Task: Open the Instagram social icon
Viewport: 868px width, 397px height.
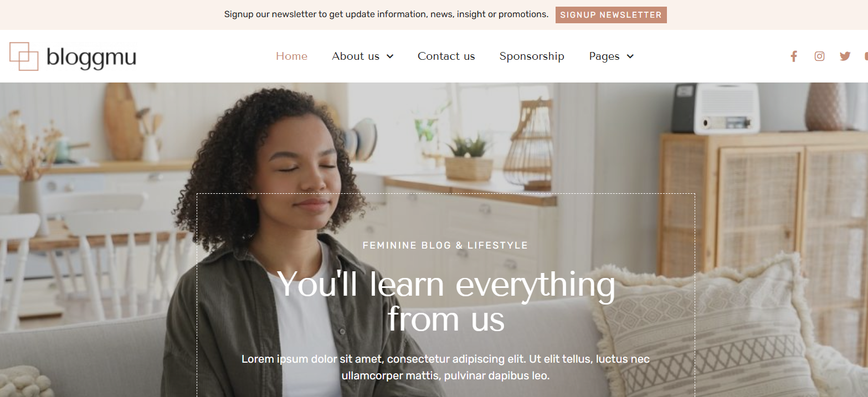Action: point(819,56)
